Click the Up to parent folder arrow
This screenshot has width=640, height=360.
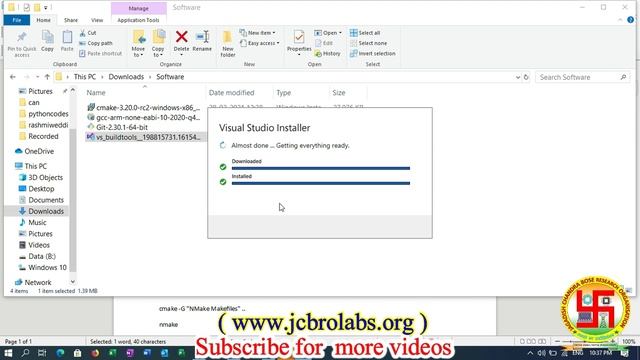(47, 77)
